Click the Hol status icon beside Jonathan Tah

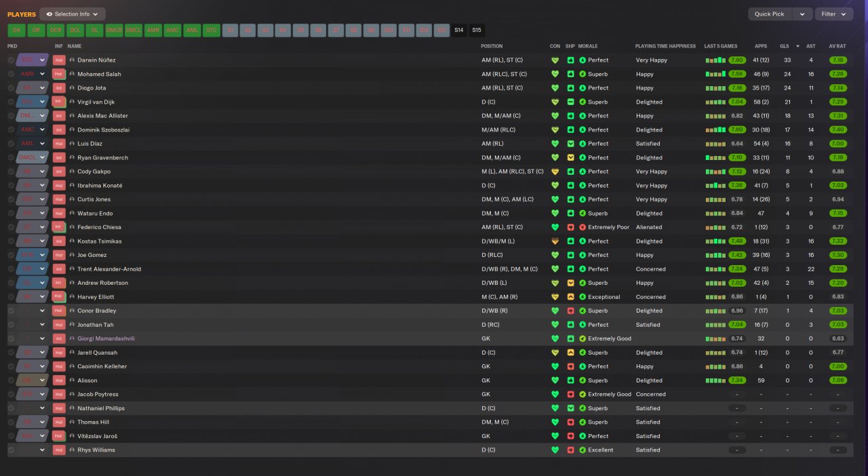pos(59,325)
